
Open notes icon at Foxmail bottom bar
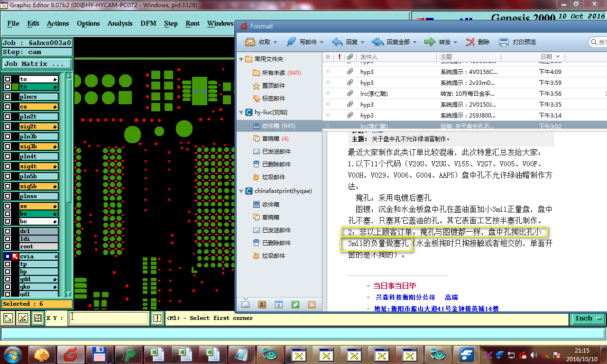(295, 305)
